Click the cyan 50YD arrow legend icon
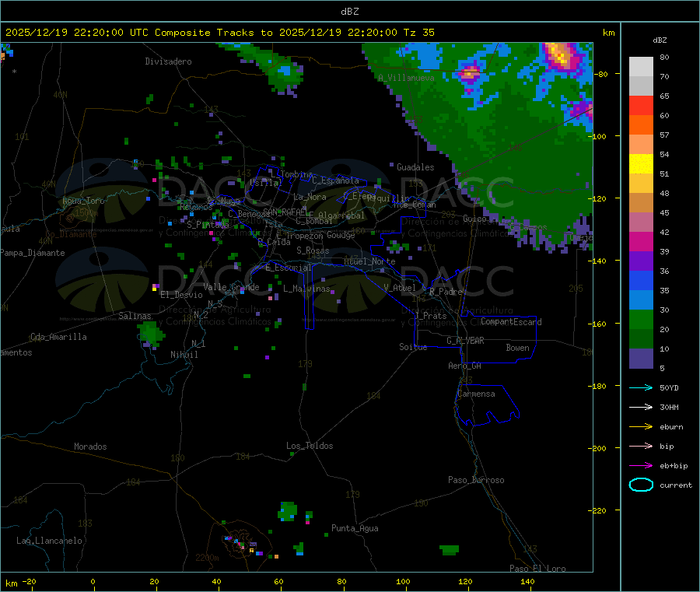The image size is (700, 592). (641, 387)
